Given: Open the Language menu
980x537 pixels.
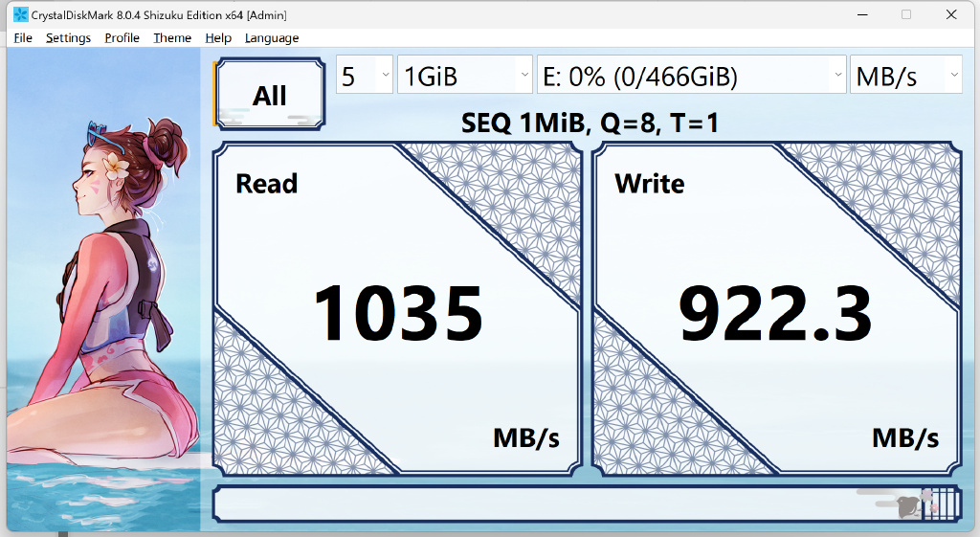Looking at the screenshot, I should 272,37.
